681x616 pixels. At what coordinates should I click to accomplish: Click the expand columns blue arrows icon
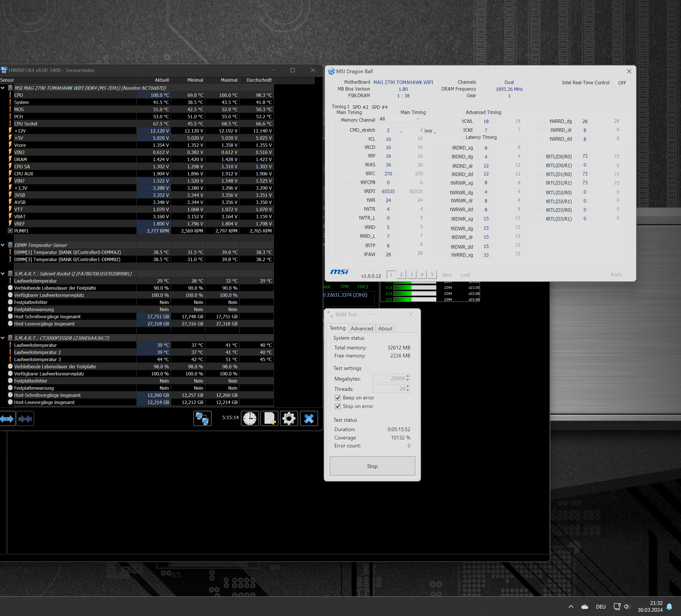point(7,419)
